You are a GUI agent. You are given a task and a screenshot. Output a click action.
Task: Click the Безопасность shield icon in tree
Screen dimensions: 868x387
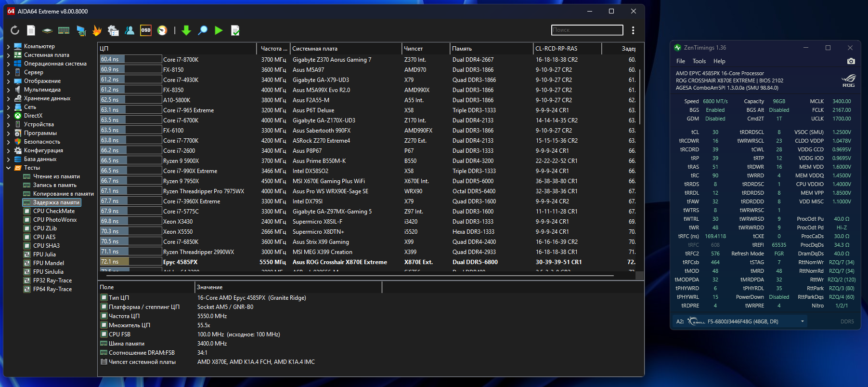(18, 142)
